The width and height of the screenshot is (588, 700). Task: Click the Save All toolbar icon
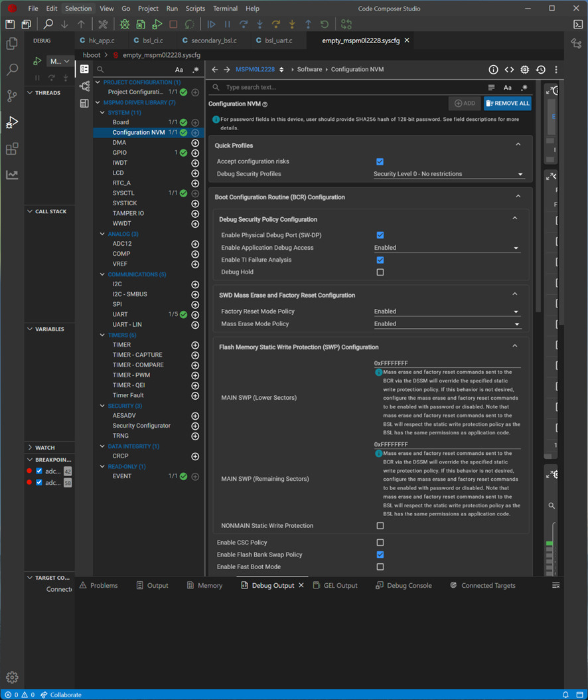27,24
